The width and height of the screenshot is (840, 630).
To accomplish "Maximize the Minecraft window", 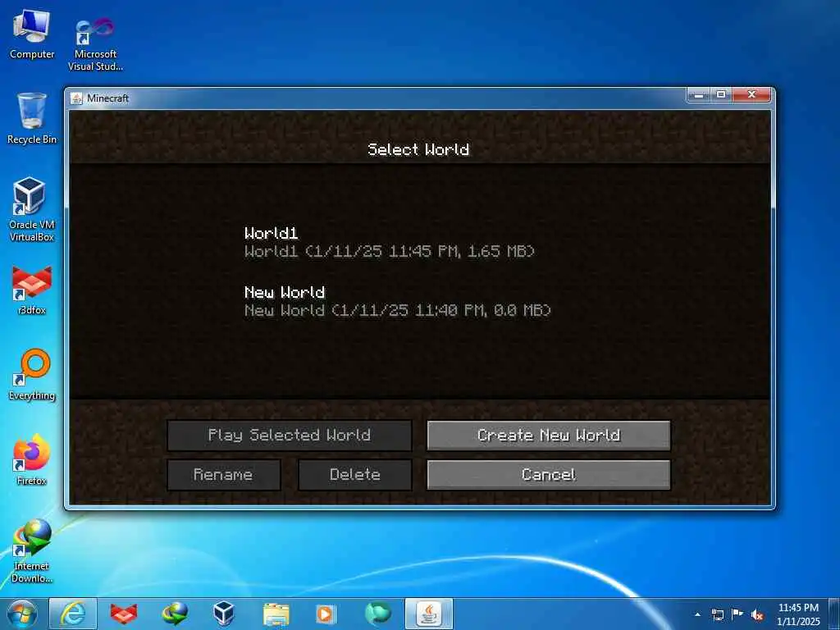I will [x=721, y=95].
